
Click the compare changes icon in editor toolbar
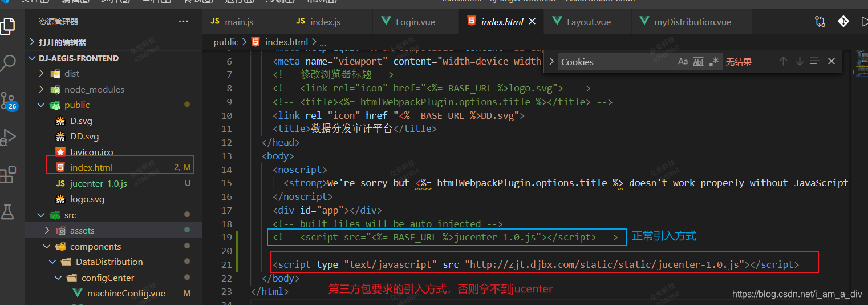(x=820, y=22)
